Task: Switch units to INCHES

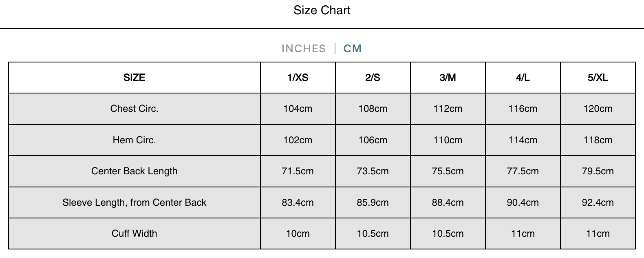Action: (303, 49)
